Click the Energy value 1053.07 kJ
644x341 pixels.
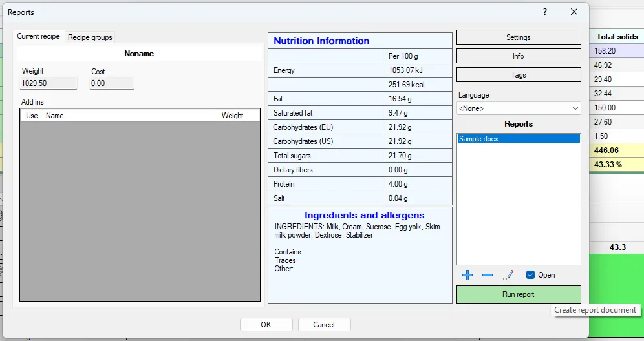click(x=417, y=70)
